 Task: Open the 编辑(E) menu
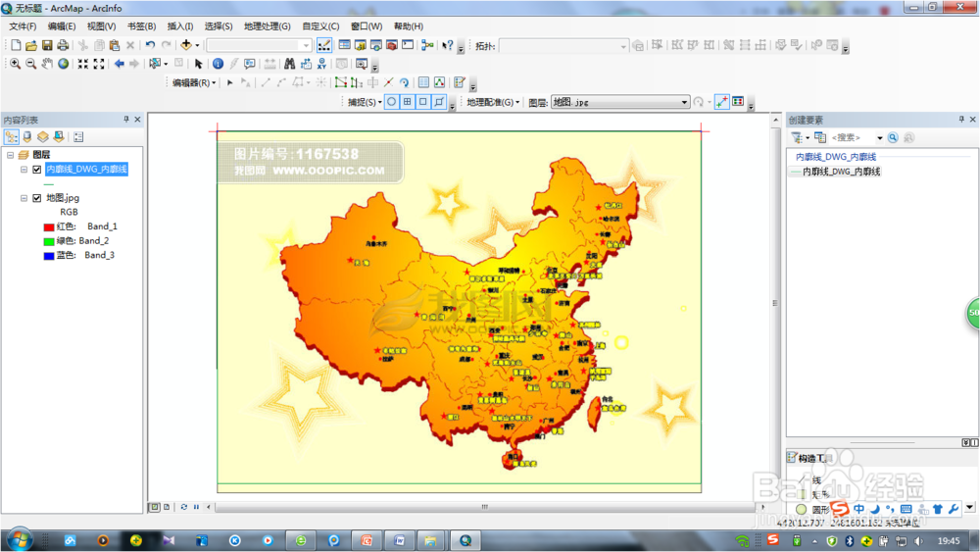click(x=61, y=26)
